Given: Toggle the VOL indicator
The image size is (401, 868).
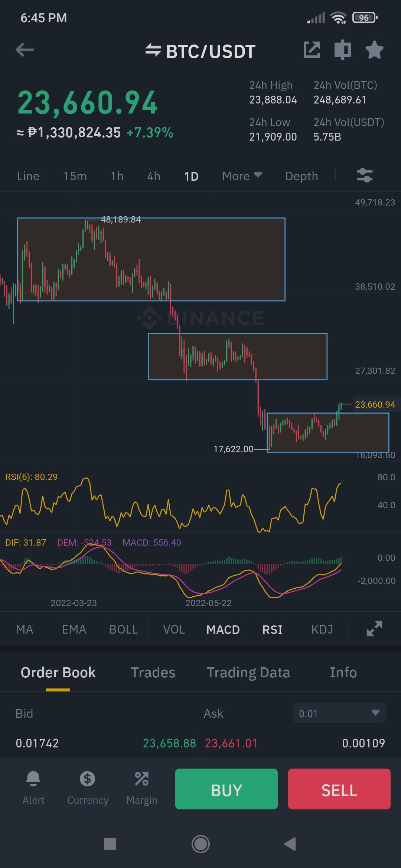Looking at the screenshot, I should 174,629.
